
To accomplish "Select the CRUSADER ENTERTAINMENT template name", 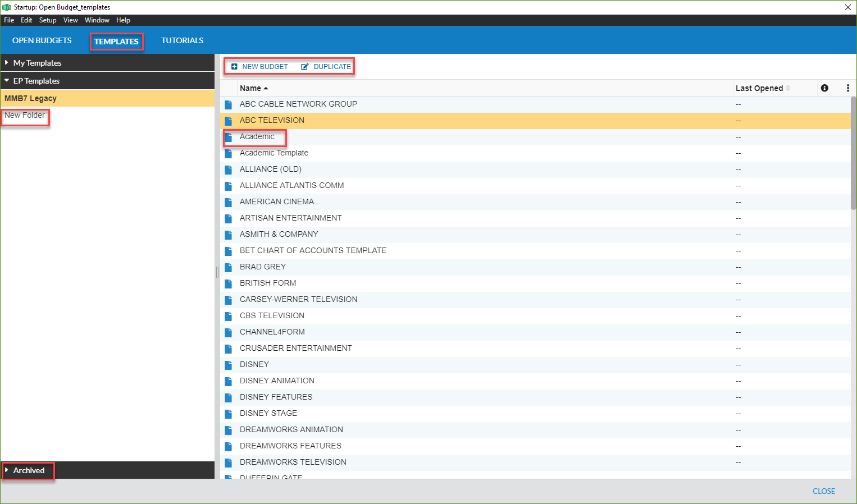I will [296, 348].
